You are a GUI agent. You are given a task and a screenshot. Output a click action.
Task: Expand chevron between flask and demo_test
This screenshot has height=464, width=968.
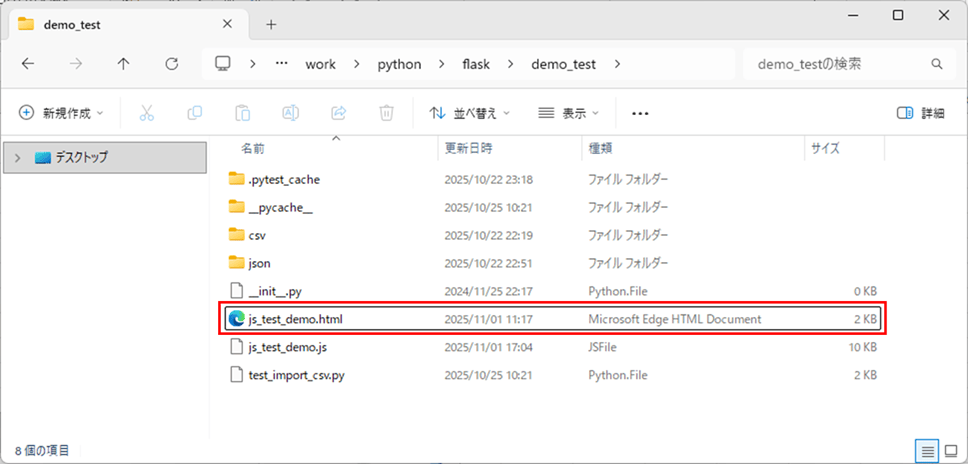(x=511, y=64)
